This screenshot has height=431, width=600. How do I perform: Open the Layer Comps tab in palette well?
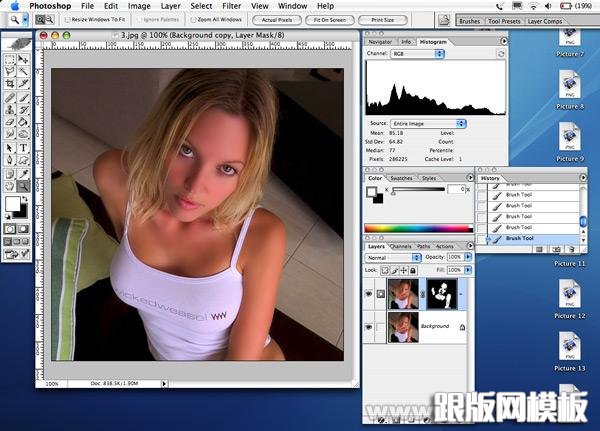(x=545, y=21)
